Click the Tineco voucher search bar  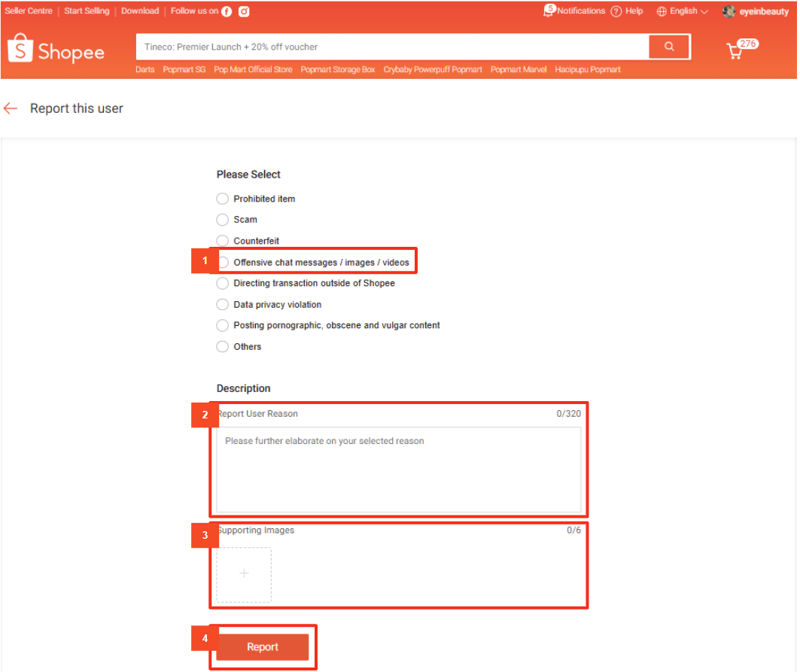pos(391,47)
